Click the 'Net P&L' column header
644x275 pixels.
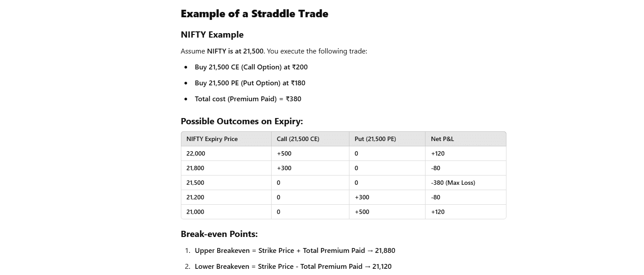[x=442, y=139]
